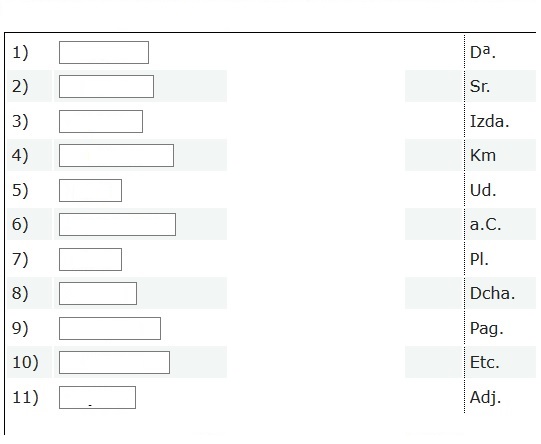Select the Dcha. abbreviation
Viewport: 541px width, 444px height.
tap(492, 293)
